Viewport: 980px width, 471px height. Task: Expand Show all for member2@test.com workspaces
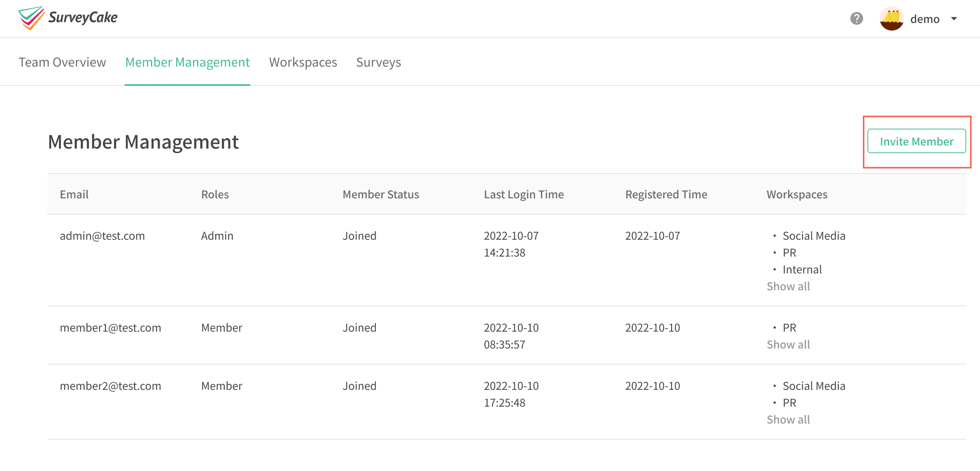pos(788,420)
